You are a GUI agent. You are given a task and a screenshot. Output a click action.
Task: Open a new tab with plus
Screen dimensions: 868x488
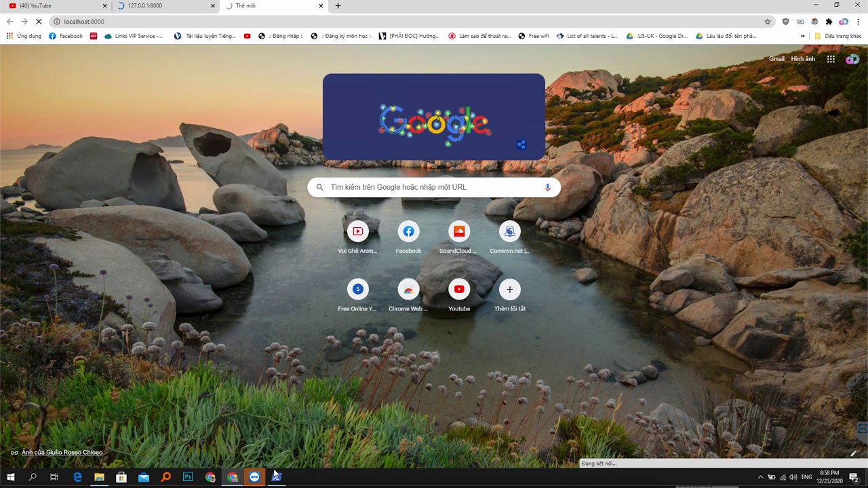pyautogui.click(x=338, y=6)
